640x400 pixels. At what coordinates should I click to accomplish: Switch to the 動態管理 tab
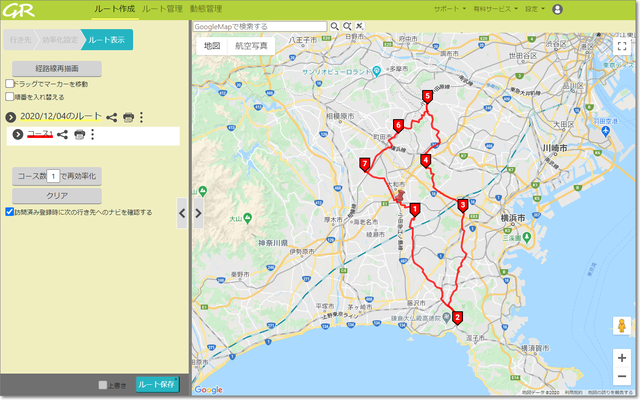[x=205, y=8]
